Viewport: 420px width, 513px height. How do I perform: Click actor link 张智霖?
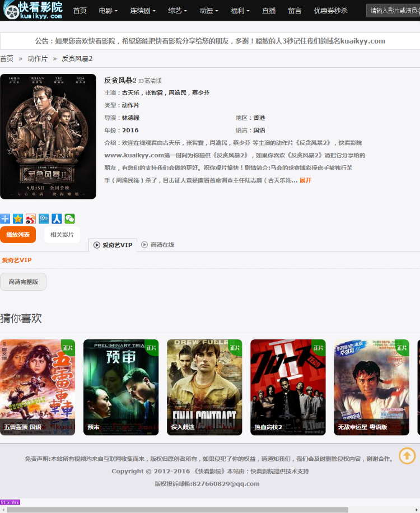pyautogui.click(x=154, y=92)
